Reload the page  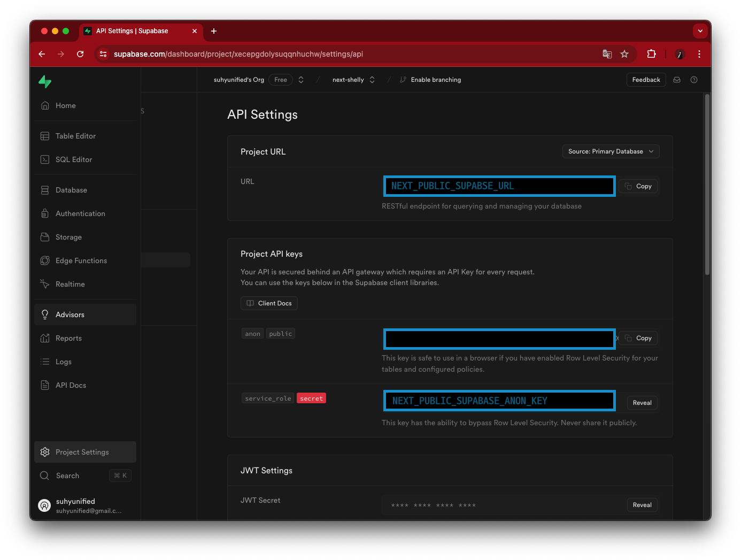80,54
